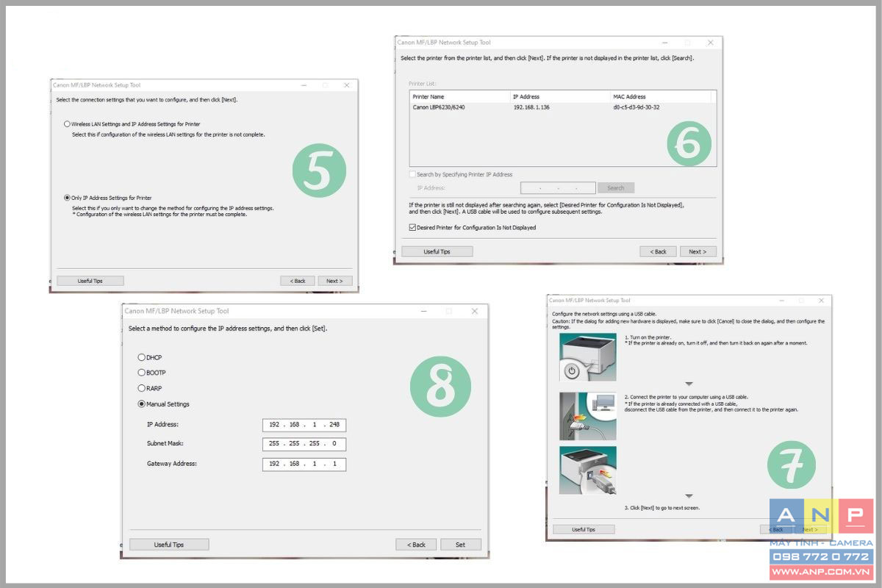Click the USB cable to computer illustration
This screenshot has height=588, width=882.
tap(587, 416)
